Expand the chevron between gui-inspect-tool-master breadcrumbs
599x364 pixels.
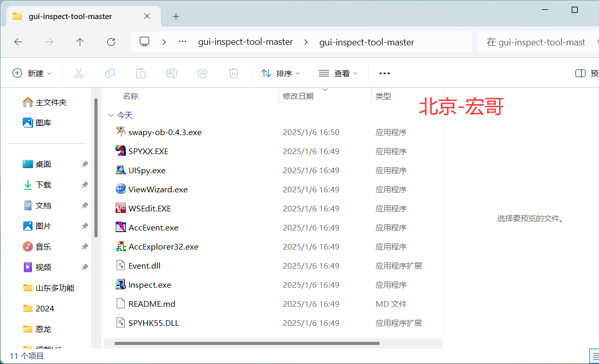point(306,42)
